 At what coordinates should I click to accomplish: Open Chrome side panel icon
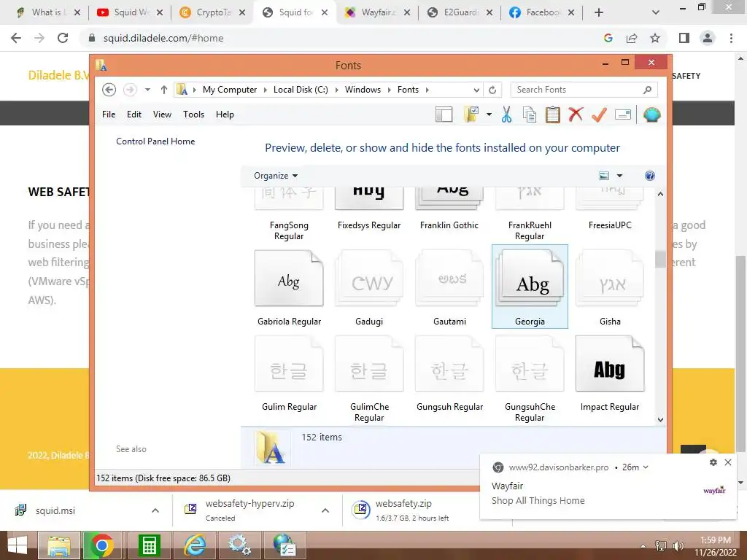[x=684, y=38]
